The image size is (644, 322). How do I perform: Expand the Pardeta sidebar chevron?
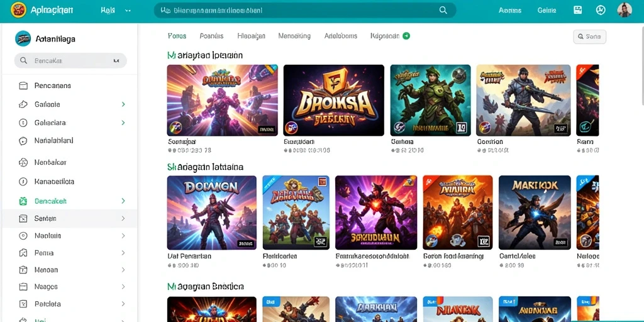point(123,304)
